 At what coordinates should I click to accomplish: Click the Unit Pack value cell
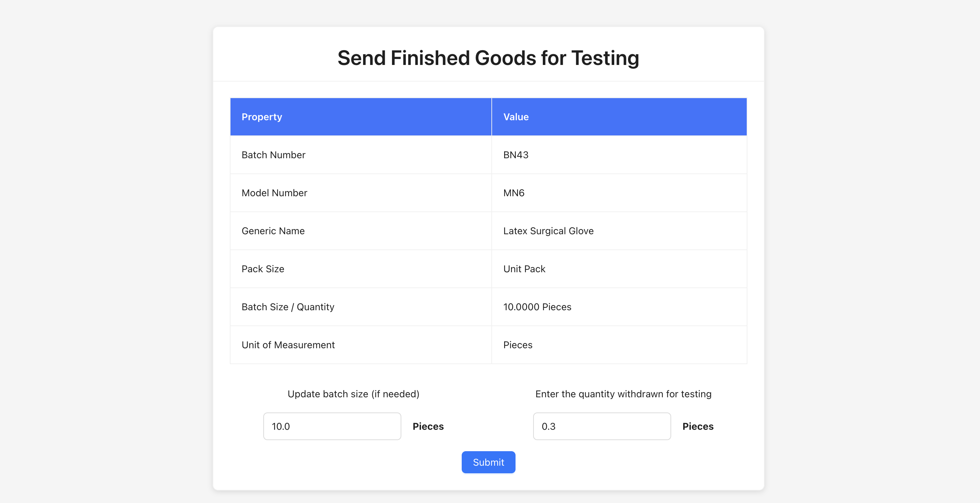(x=524, y=269)
